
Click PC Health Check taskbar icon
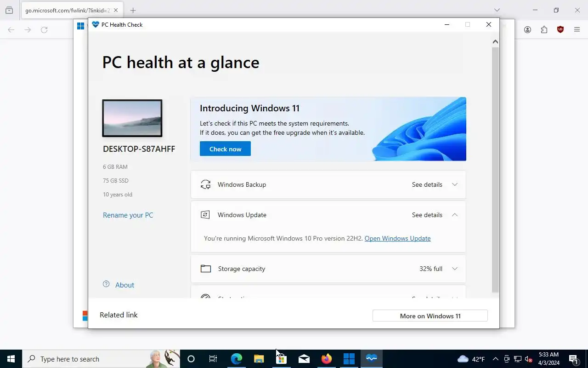[372, 359]
